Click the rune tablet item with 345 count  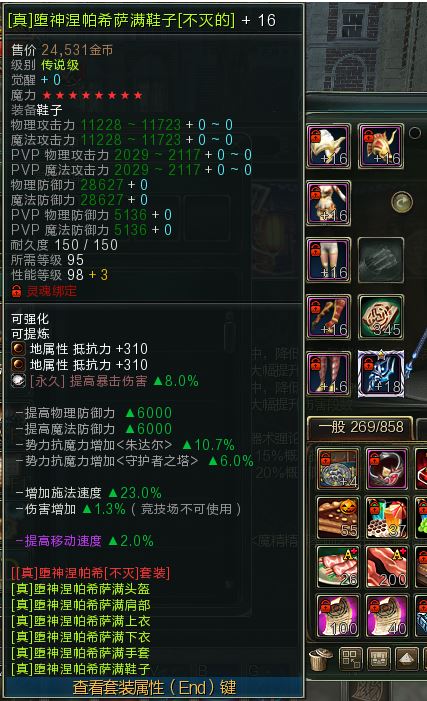coord(380,317)
